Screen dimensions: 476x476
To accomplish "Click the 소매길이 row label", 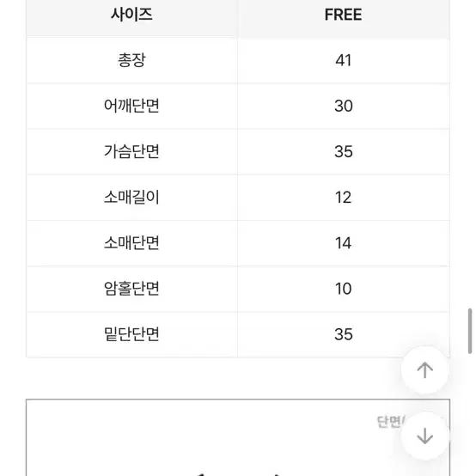I will (131, 197).
